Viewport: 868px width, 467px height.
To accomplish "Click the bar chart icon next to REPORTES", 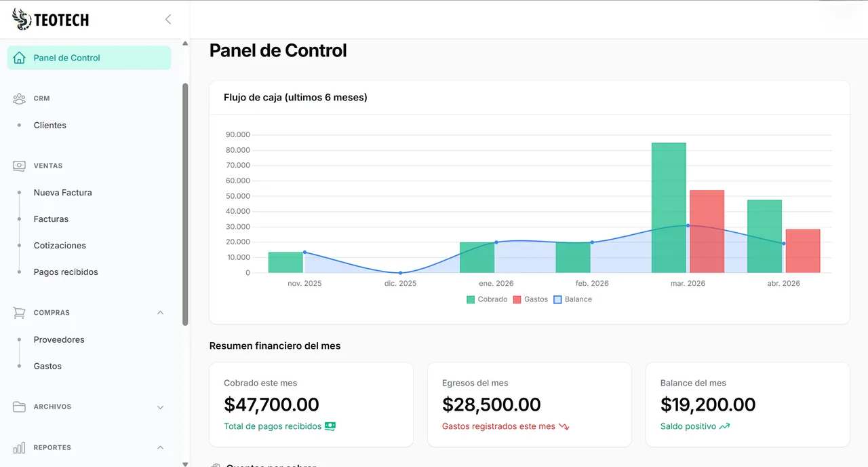I will pos(18,447).
